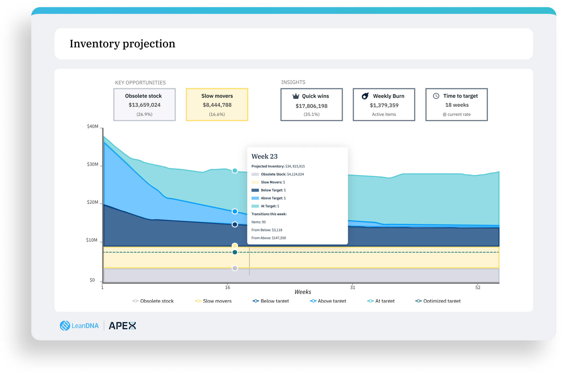The width and height of the screenshot is (588, 373).
Task: Click the Obsolete Stock swatch in tooltip
Action: tap(255, 174)
